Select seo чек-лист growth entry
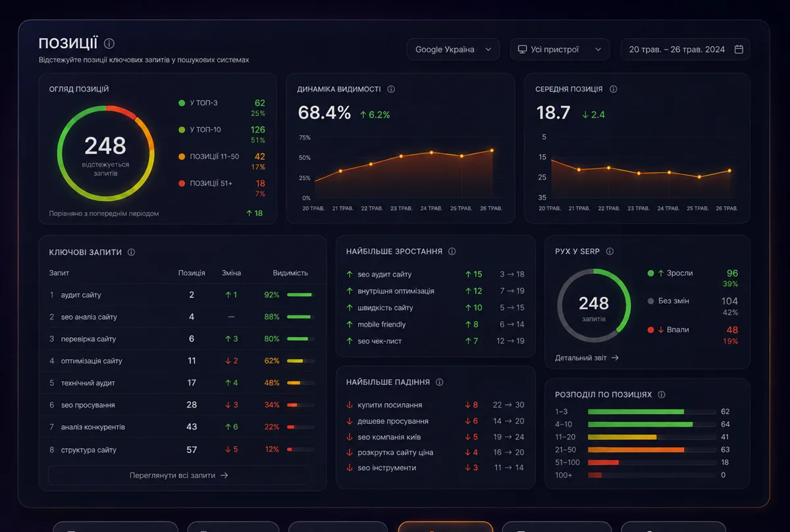790x532 pixels. point(435,341)
